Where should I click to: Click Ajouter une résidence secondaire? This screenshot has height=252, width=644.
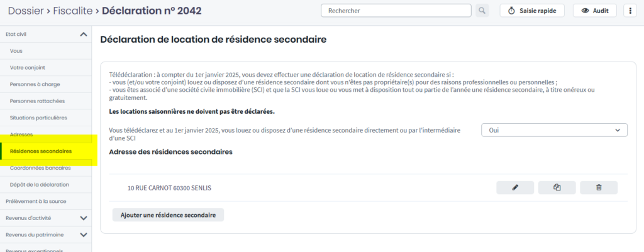point(168,215)
